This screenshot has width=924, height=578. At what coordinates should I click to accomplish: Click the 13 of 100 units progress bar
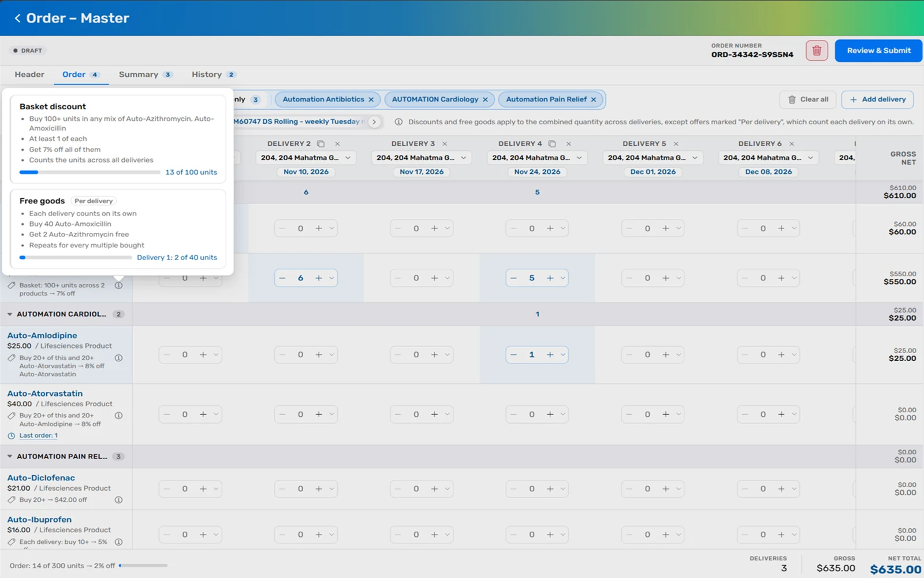(x=90, y=172)
